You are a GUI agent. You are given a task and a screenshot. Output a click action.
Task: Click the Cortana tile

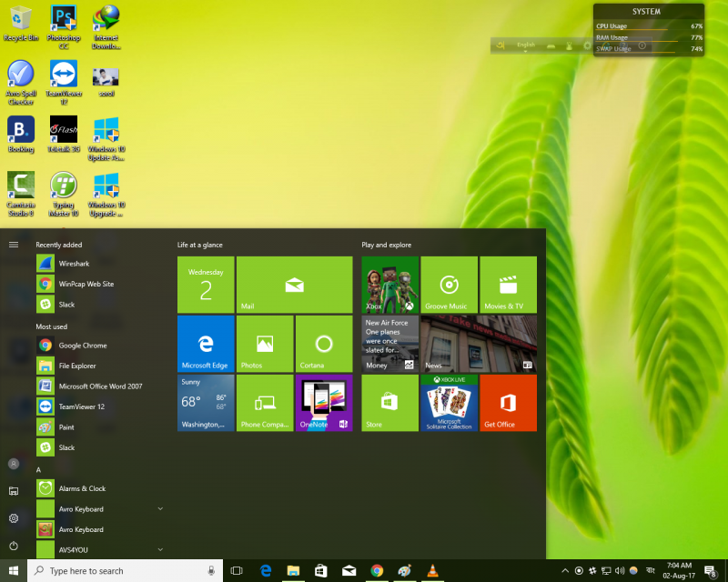(323, 344)
